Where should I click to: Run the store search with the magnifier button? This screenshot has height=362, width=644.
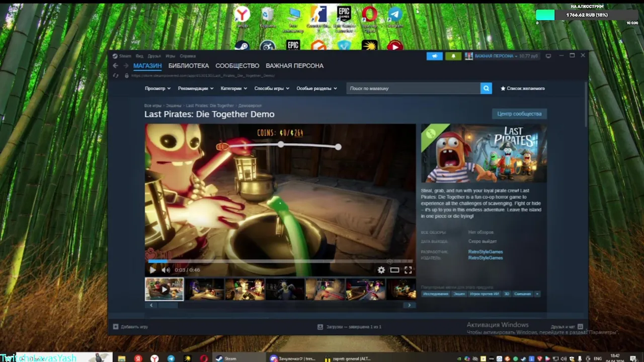point(486,88)
